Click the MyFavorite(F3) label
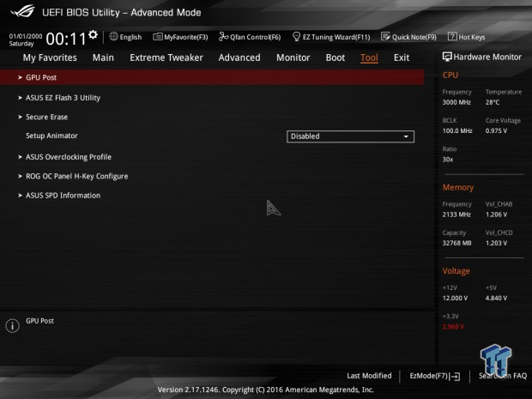The image size is (532, 399). point(186,37)
